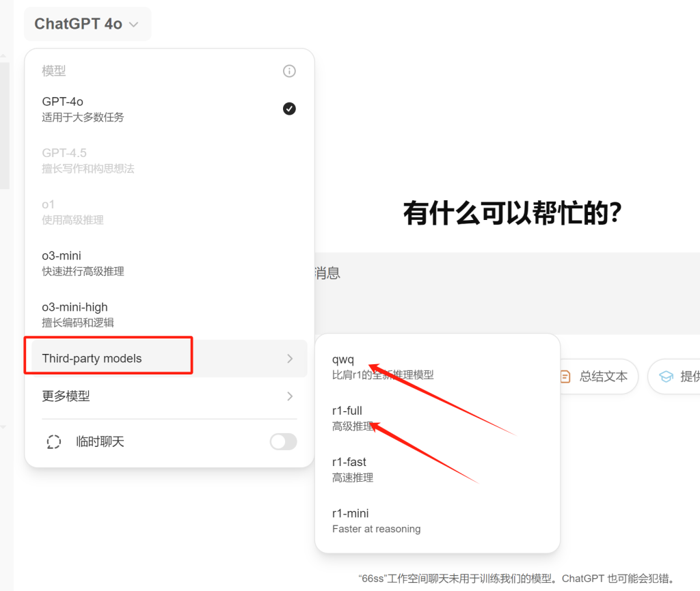Select the o3-mini-high model

170,314
